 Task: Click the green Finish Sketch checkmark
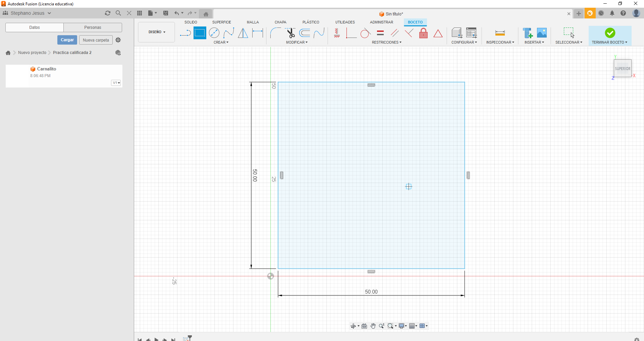tap(610, 33)
